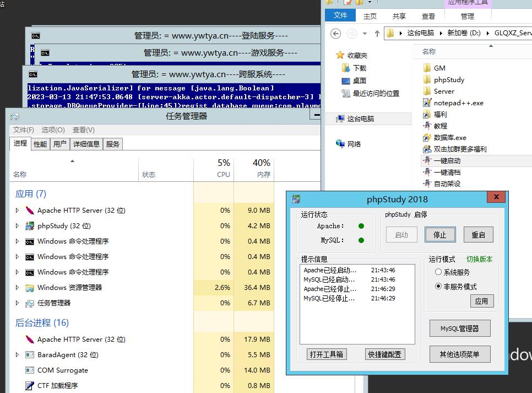This screenshot has width=532, height=393.
Task: Sort processes by the CPU column header
Action: pyautogui.click(x=214, y=169)
